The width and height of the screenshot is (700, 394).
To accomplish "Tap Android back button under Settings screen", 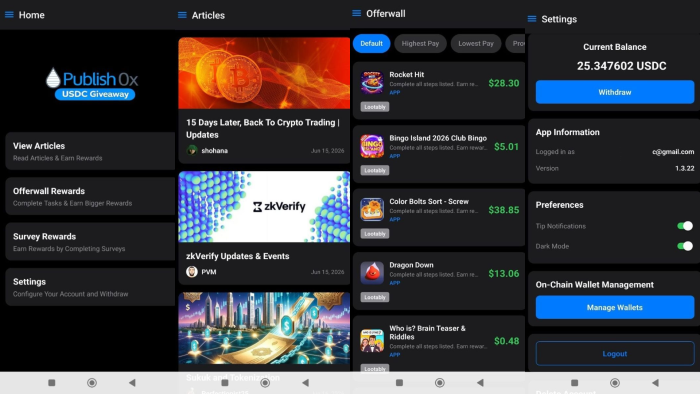I will tap(655, 382).
